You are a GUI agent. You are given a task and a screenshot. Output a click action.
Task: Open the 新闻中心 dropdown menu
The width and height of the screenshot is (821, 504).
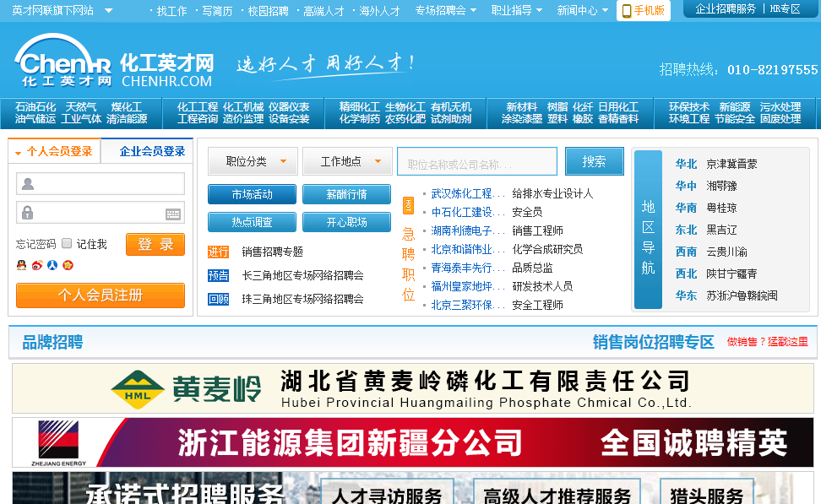tap(582, 10)
